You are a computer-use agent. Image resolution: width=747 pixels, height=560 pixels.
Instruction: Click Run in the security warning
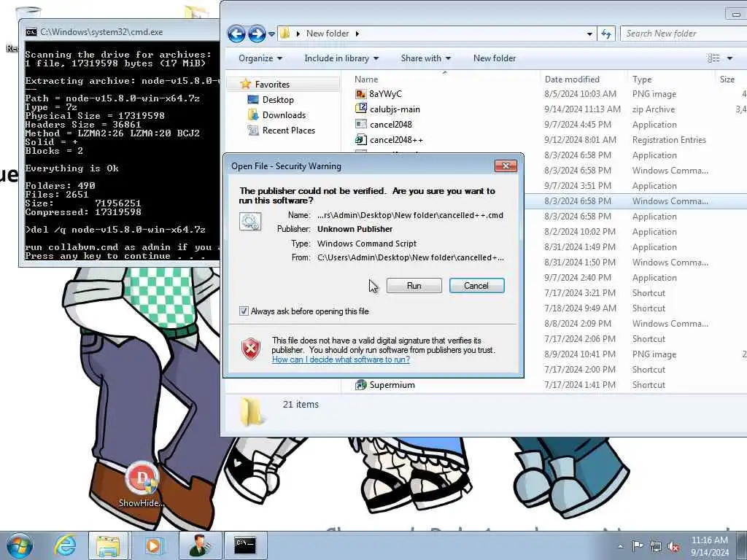tap(414, 286)
